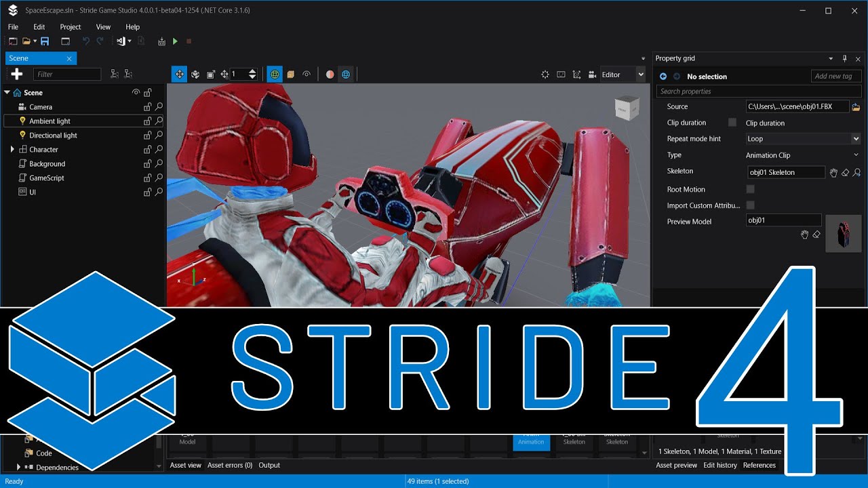Click the Search properties field
The height and width of the screenshot is (488, 868).
tap(759, 91)
